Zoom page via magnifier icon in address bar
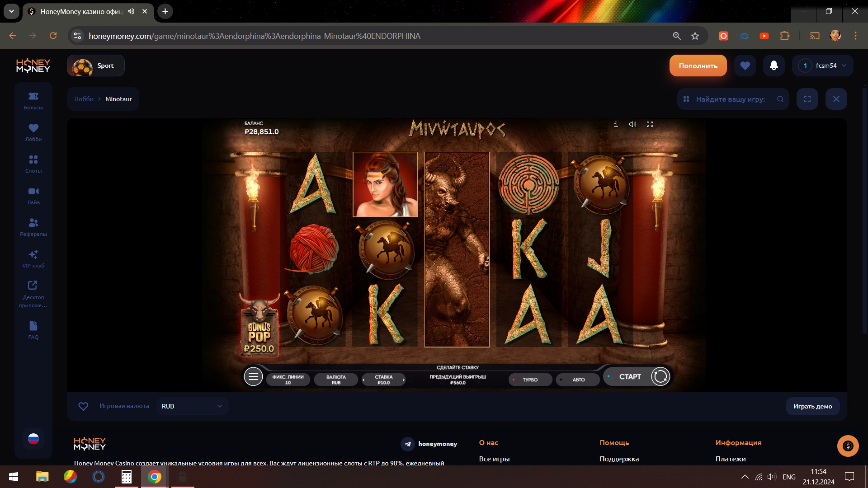This screenshot has height=488, width=868. (x=677, y=36)
